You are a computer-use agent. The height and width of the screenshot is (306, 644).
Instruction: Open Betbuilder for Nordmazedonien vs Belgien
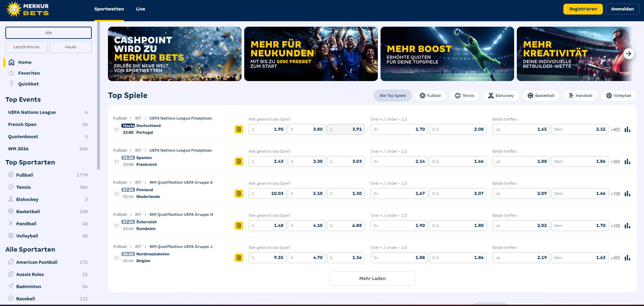(x=239, y=258)
